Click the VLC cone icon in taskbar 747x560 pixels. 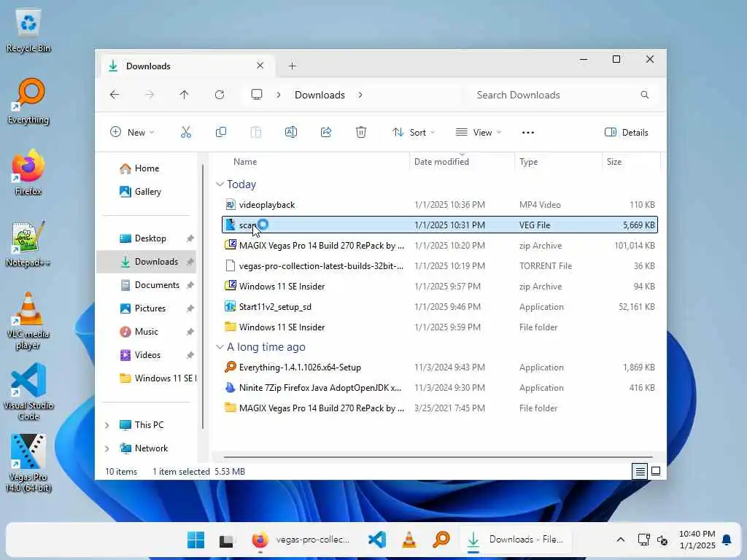[x=409, y=540]
